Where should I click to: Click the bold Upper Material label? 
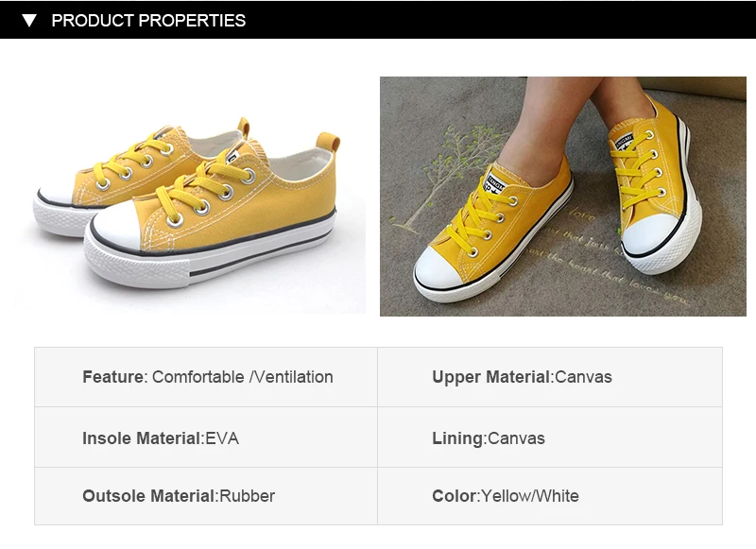[x=490, y=377]
